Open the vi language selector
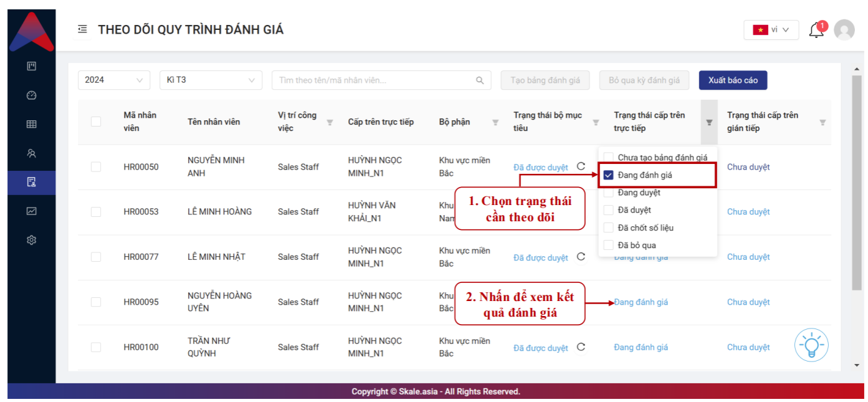The width and height of the screenshot is (868, 402). point(771,30)
